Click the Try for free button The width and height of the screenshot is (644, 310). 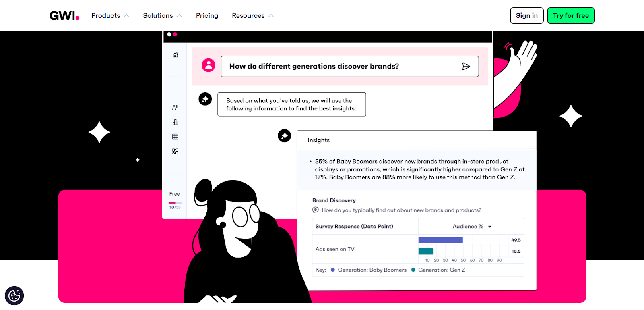tap(571, 16)
